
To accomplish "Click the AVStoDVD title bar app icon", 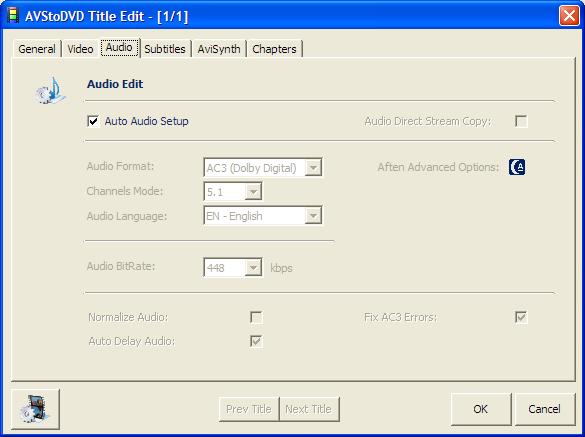I will click(13, 16).
